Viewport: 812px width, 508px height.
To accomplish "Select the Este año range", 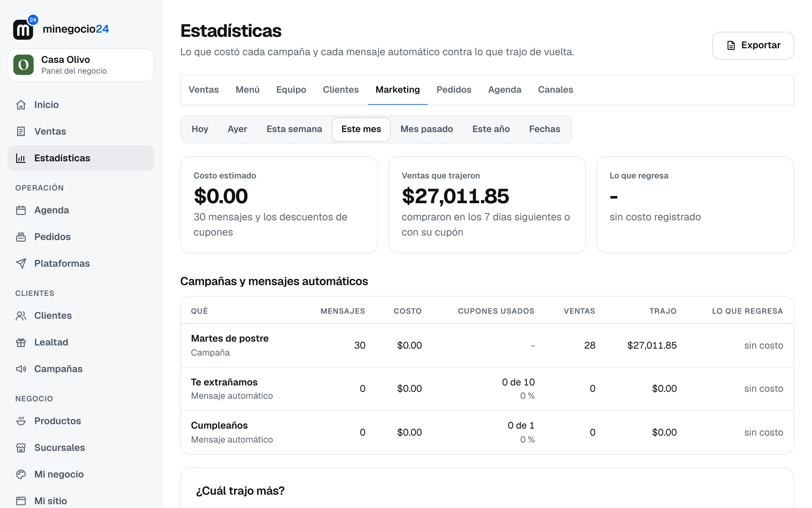I will coord(491,129).
